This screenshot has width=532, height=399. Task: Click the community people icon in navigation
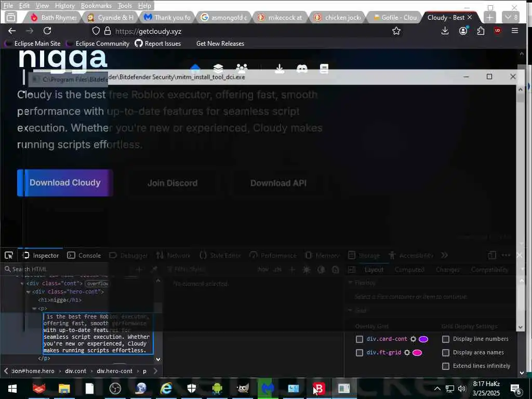(x=242, y=68)
